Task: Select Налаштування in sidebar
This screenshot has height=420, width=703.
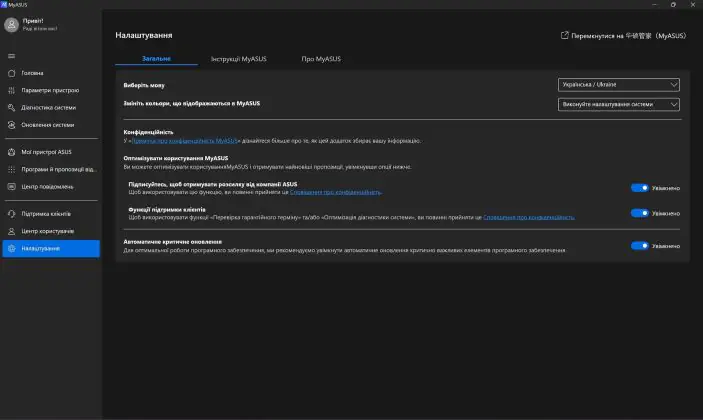Action: pyautogui.click(x=51, y=248)
